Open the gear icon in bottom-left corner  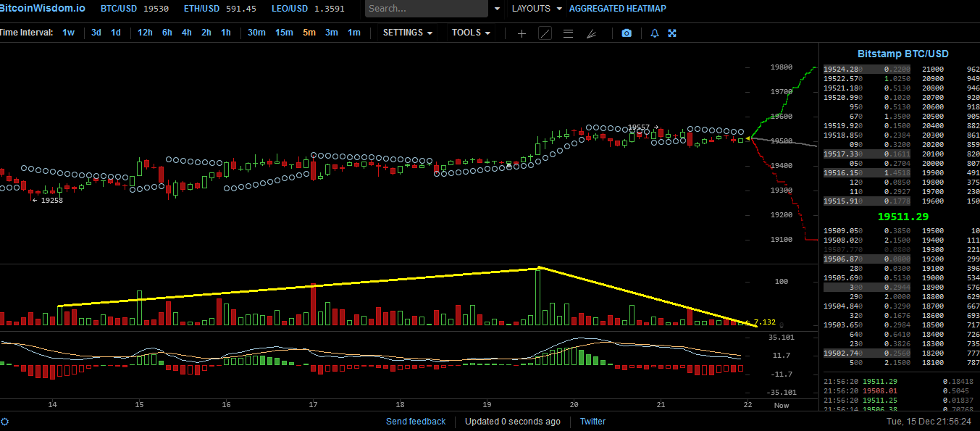point(4,422)
